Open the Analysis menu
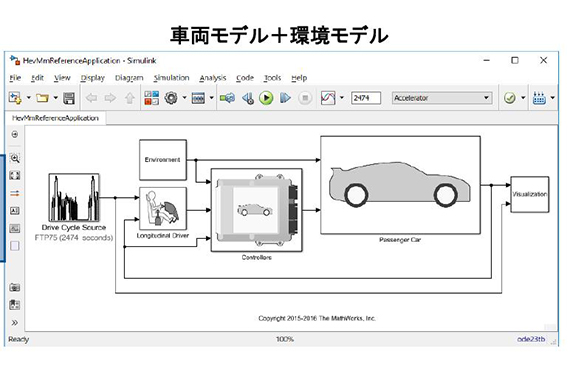 (213, 78)
